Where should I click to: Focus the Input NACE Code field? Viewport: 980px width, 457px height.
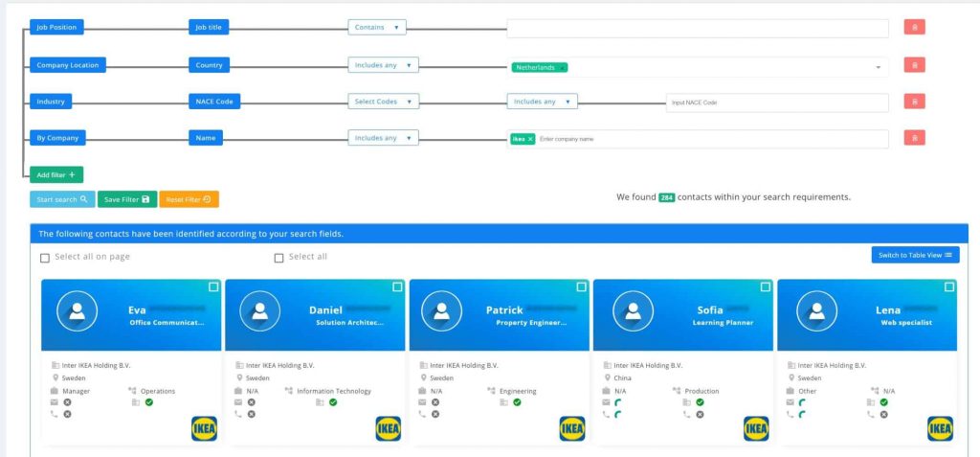pyautogui.click(x=776, y=103)
